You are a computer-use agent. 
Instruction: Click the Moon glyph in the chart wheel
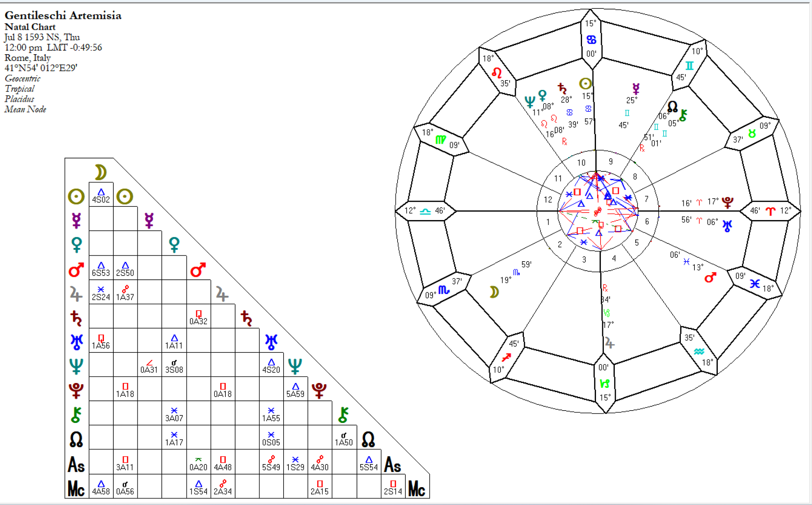(494, 292)
